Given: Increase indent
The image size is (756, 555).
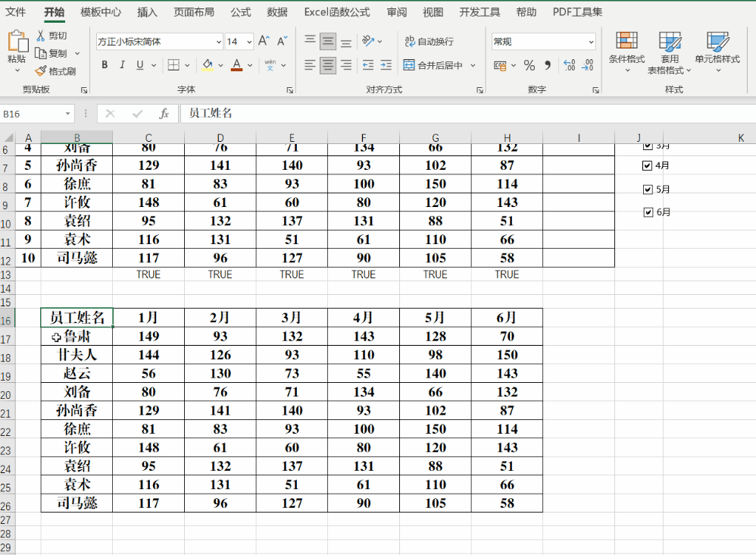Looking at the screenshot, I should point(386,64).
